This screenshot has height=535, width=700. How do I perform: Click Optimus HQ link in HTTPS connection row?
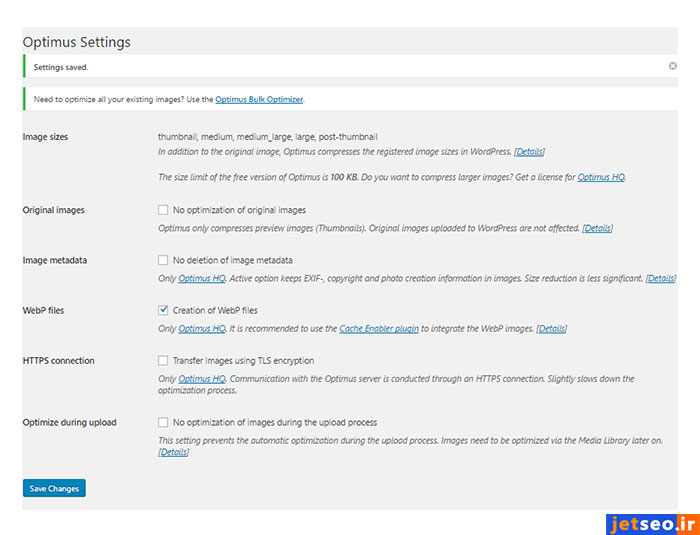(x=202, y=379)
